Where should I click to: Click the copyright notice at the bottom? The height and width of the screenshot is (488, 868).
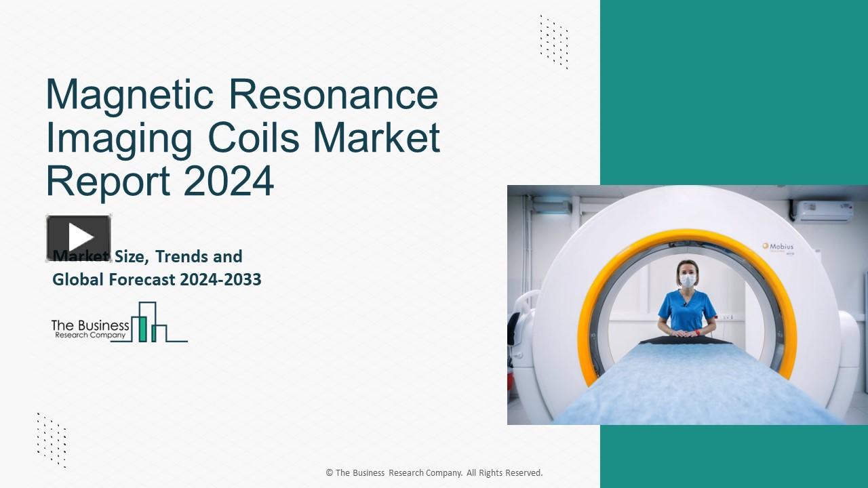(x=434, y=472)
